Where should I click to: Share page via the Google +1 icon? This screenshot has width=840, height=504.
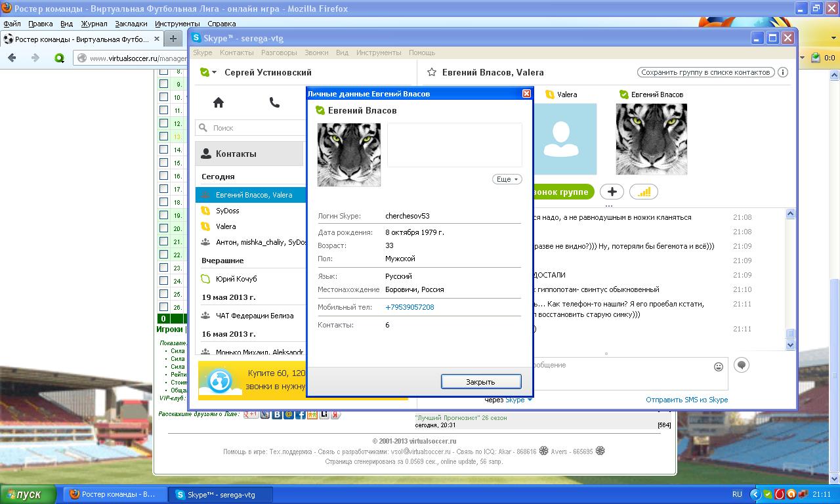pos(251,414)
